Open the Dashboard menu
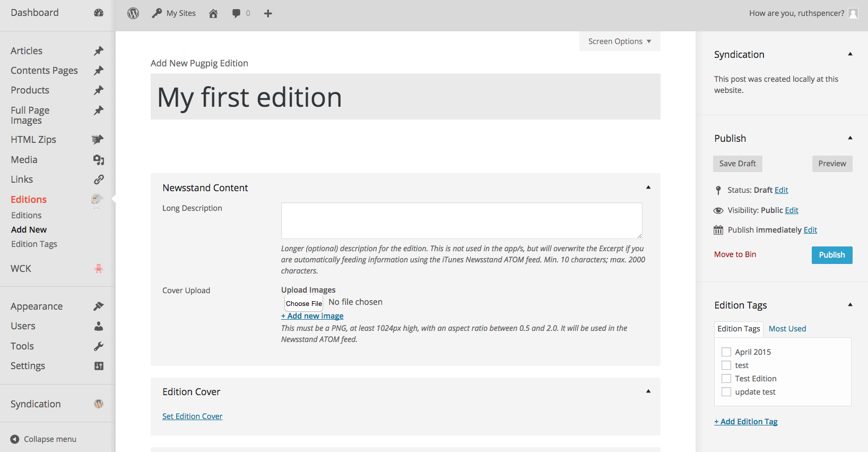Image resolution: width=868 pixels, height=452 pixels. [x=34, y=13]
